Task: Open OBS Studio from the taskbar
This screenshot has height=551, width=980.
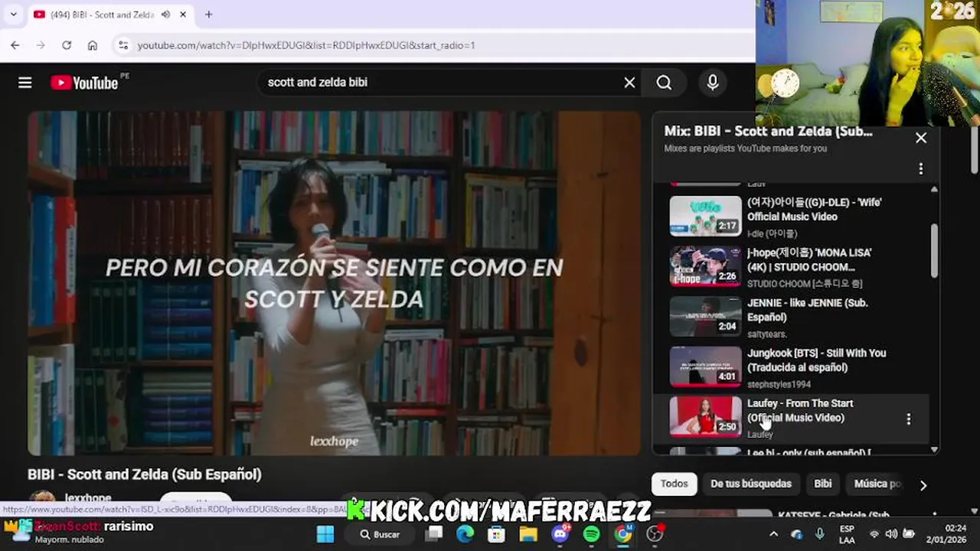Action: (x=655, y=534)
